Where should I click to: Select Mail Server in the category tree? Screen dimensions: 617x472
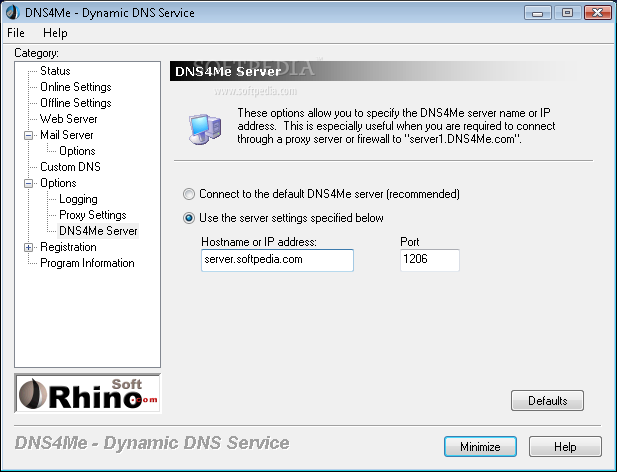pyautogui.click(x=67, y=135)
